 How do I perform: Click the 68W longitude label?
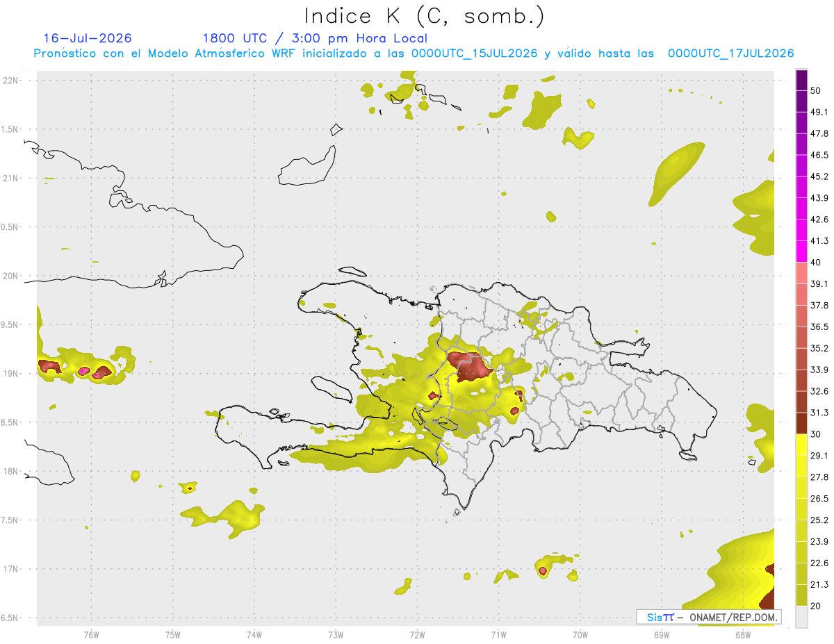[x=743, y=635]
